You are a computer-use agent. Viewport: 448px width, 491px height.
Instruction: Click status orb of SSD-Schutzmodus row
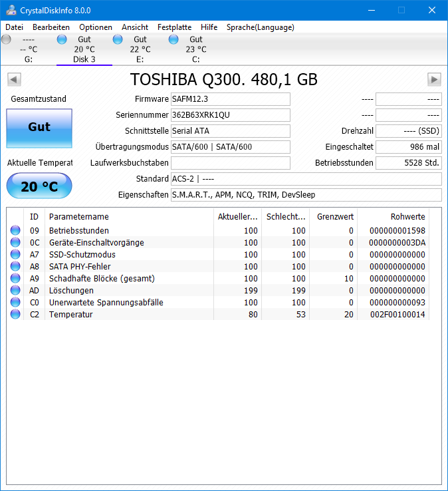[15, 254]
